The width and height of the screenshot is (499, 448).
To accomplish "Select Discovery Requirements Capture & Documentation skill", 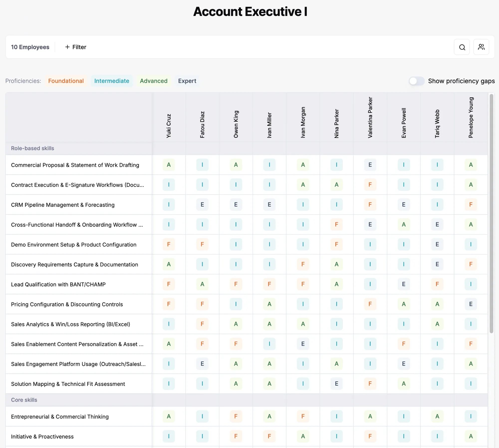I will pyautogui.click(x=74, y=265).
